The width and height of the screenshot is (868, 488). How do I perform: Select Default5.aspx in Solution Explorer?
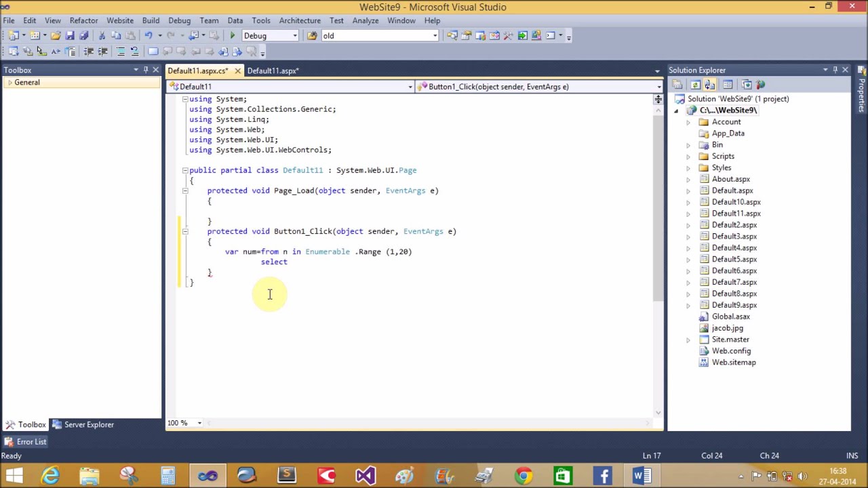pyautogui.click(x=734, y=260)
